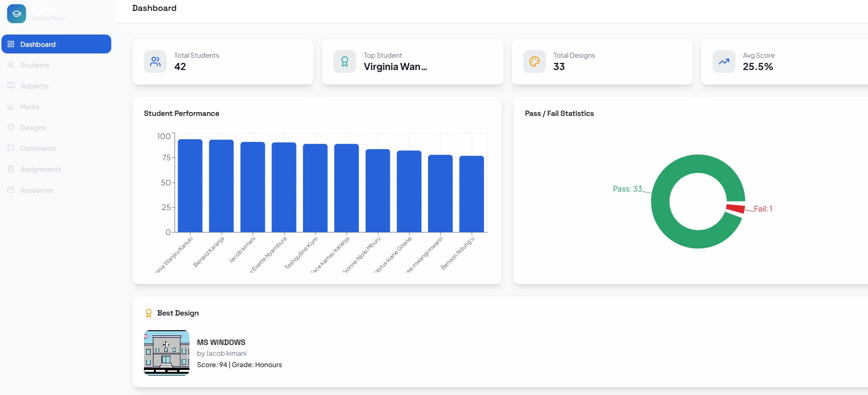This screenshot has height=395, width=868.
Task: Click the graduation cap logo icon
Action: [17, 14]
